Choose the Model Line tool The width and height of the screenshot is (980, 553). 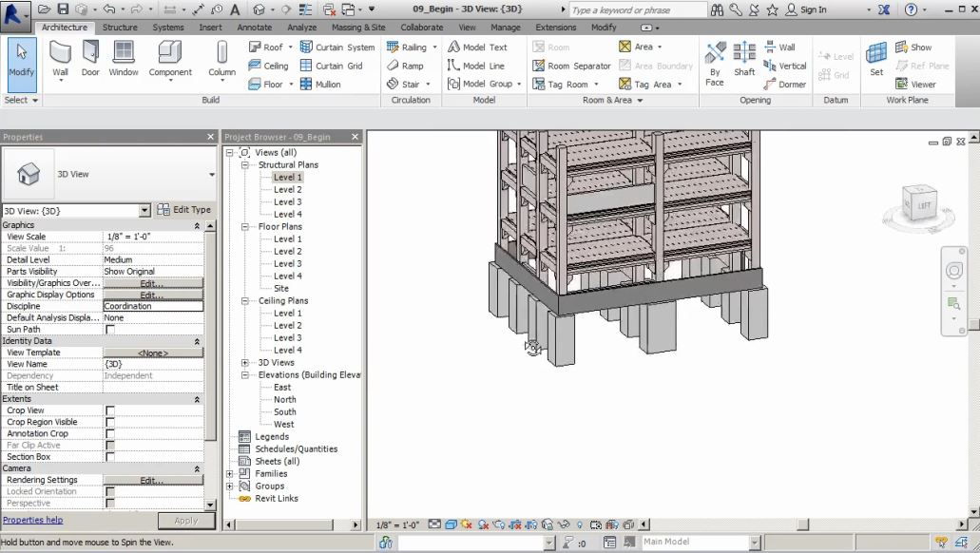point(475,66)
